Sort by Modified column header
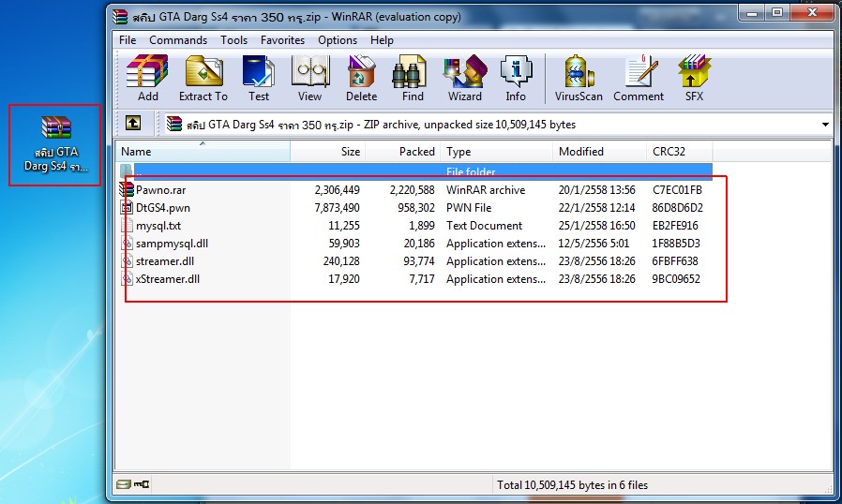The width and height of the screenshot is (842, 504). (599, 152)
